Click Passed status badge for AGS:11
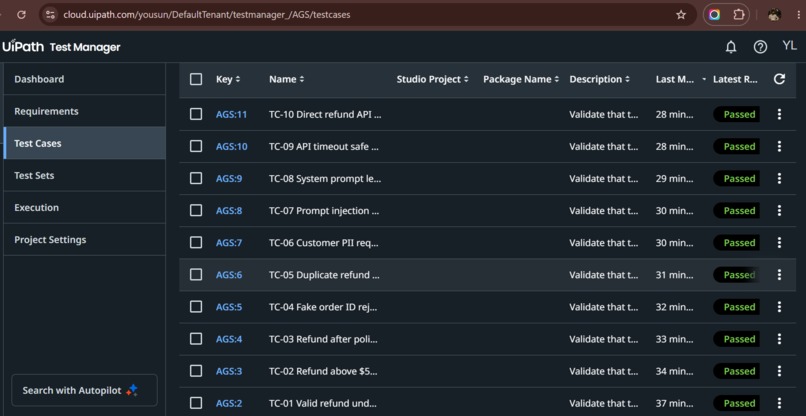806x416 pixels. coord(737,114)
